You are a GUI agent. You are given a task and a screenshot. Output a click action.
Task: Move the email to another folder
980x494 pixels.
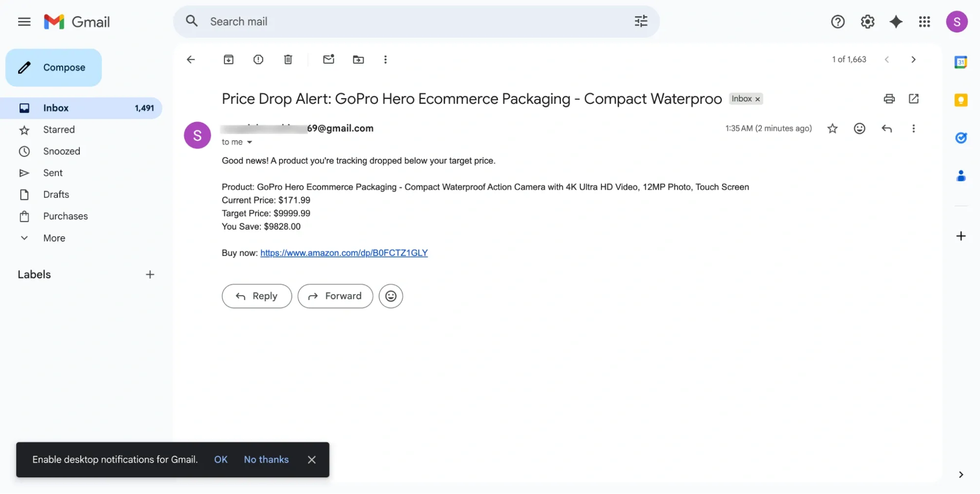pyautogui.click(x=358, y=59)
